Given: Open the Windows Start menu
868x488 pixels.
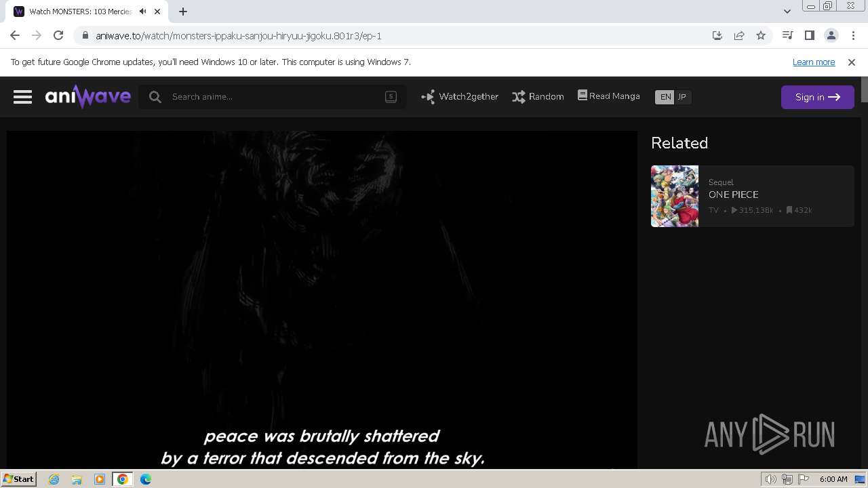Looking at the screenshot, I should click(18, 479).
